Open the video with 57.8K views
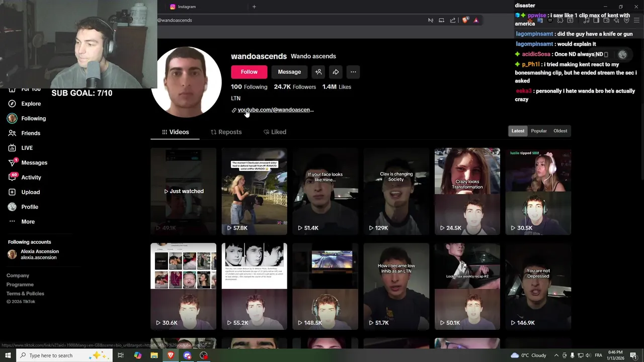Image resolution: width=644 pixels, height=362 pixels. pyautogui.click(x=255, y=191)
